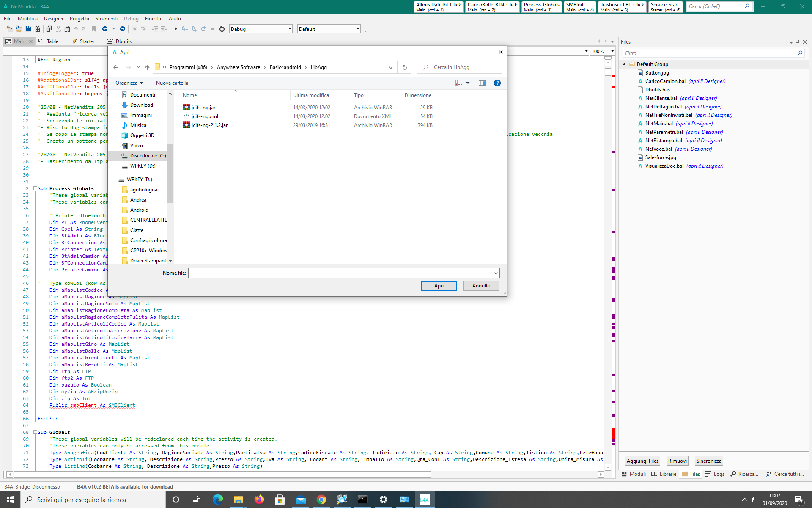Go up one folder level in Apri dialog
Viewport: 812px width, 508px height.
coord(147,67)
